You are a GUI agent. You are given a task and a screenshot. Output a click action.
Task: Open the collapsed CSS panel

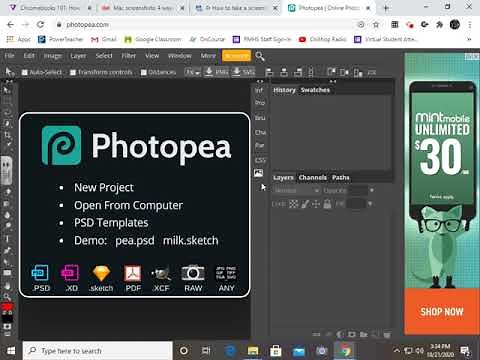(x=260, y=160)
